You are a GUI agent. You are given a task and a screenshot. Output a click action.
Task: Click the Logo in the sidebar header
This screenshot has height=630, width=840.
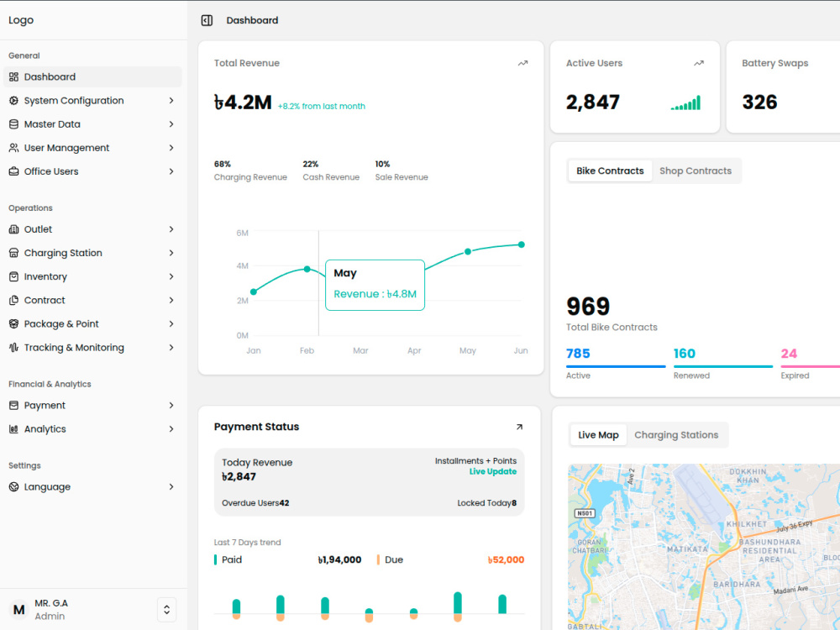click(x=21, y=20)
